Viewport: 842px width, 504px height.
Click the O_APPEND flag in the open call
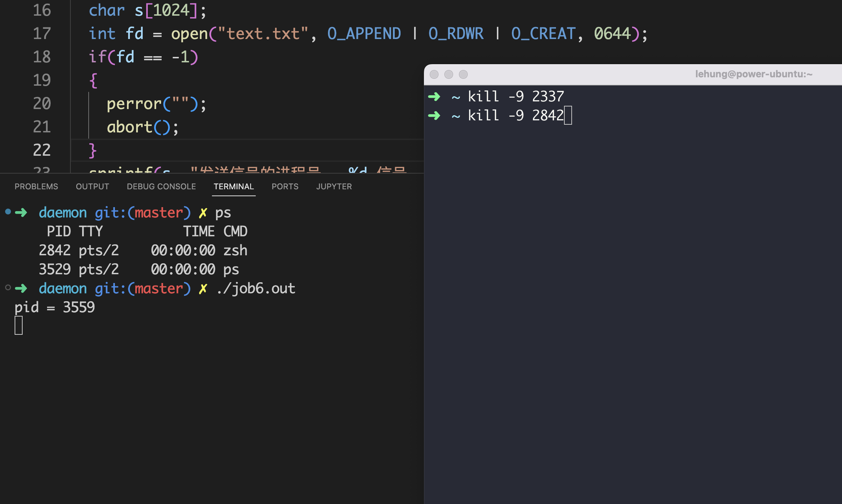coord(364,34)
